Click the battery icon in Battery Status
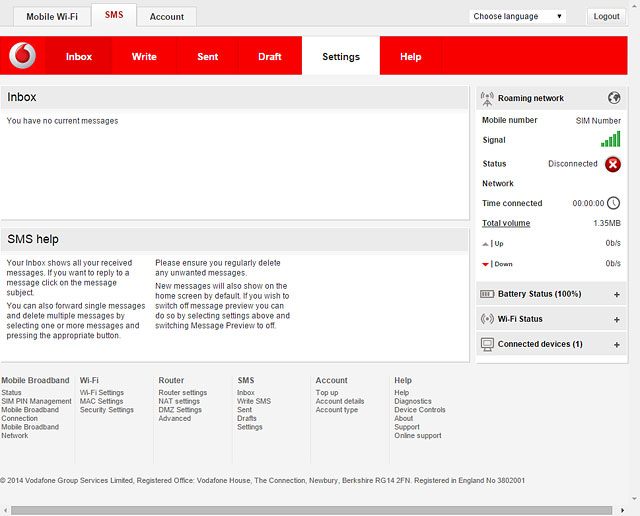Viewport: 640px width, 516px height. 487,294
